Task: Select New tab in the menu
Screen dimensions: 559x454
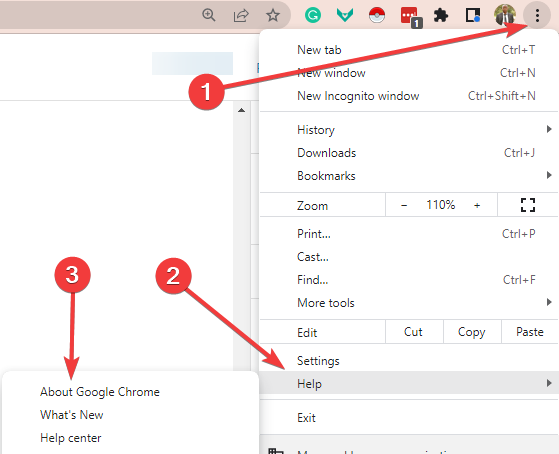Action: click(x=409, y=50)
